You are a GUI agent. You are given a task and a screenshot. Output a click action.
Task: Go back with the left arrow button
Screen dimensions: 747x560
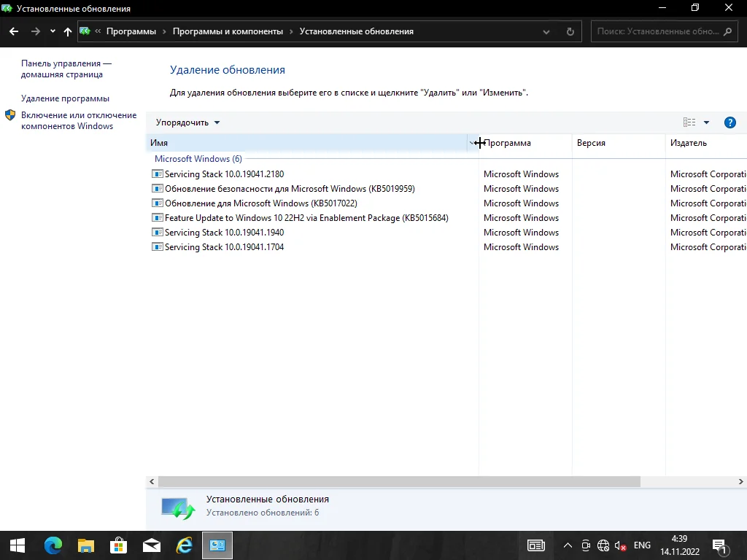pos(14,31)
